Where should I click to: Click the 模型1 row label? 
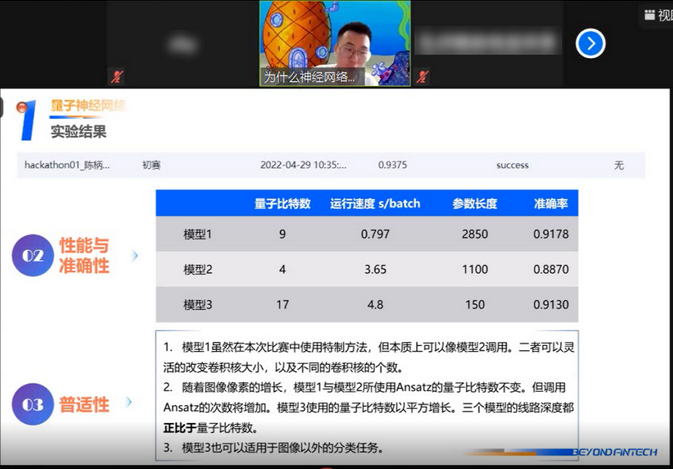click(198, 234)
